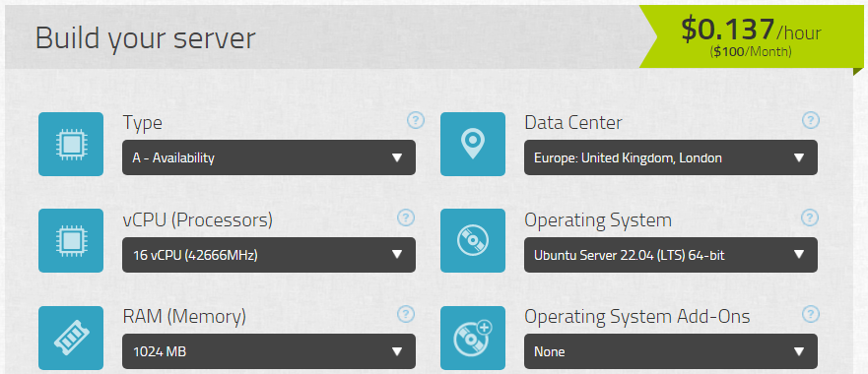
Task: Open the Add-Ons None dropdown
Action: pyautogui.click(x=671, y=351)
